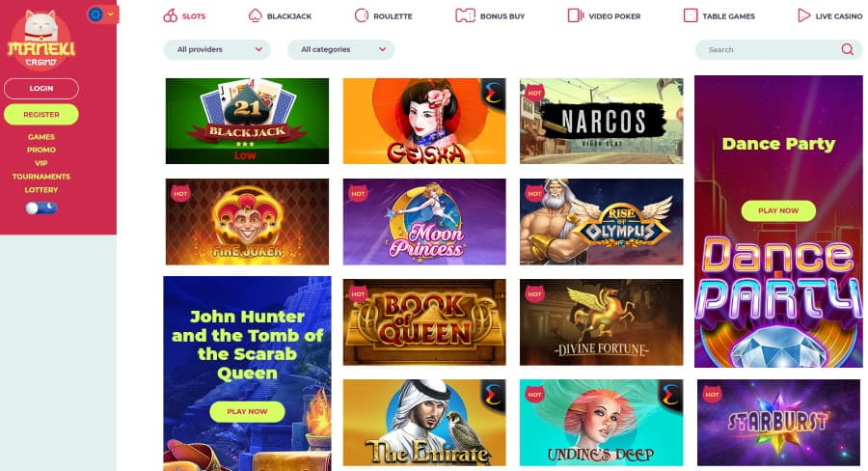The width and height of the screenshot is (868, 471).
Task: Toggle the dark mode switch
Action: coord(41,208)
